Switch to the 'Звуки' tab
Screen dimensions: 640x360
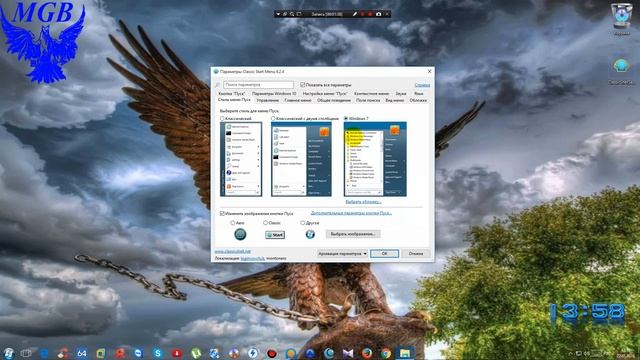[401, 93]
